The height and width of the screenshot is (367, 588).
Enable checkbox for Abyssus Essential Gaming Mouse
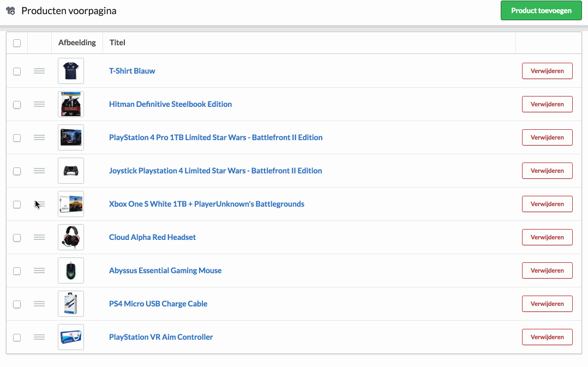point(17,271)
